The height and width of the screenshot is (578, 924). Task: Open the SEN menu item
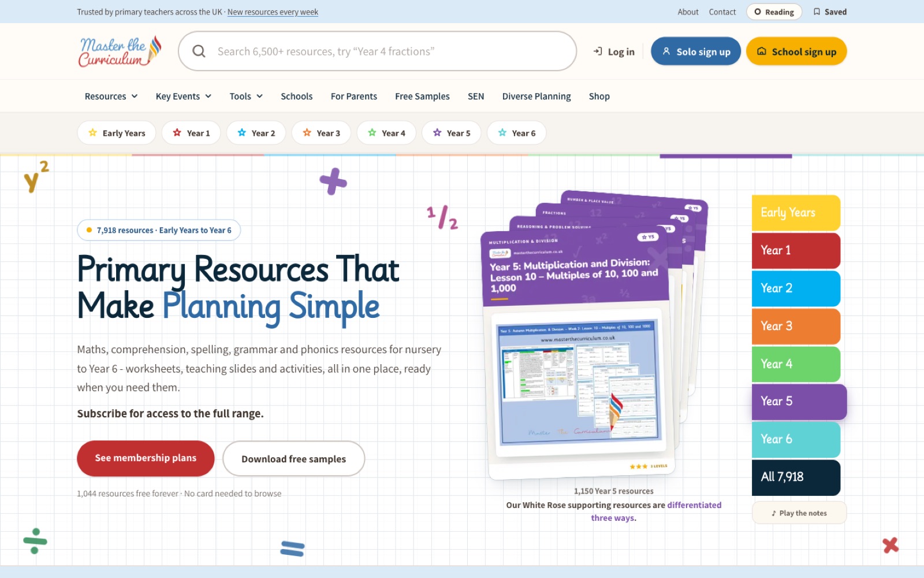[x=476, y=97]
